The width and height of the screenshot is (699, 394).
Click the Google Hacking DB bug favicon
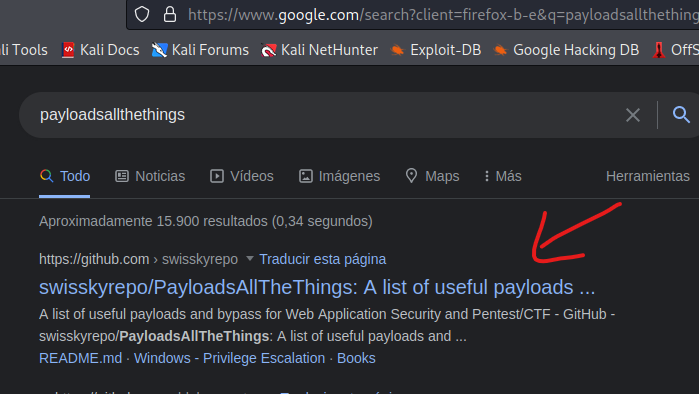coord(500,50)
